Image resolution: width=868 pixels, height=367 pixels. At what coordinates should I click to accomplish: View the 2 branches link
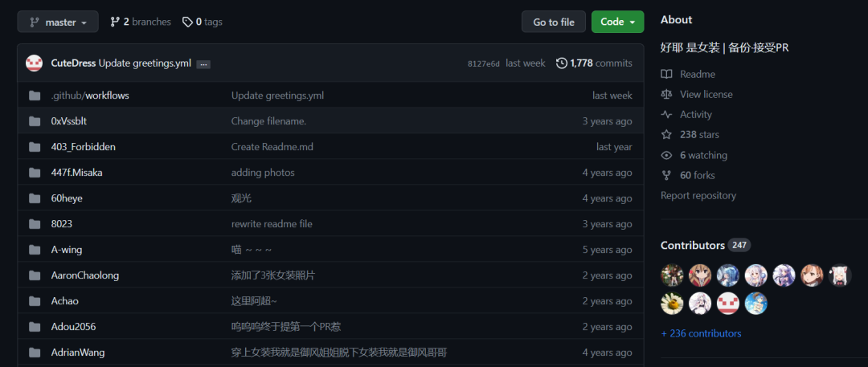tap(141, 22)
